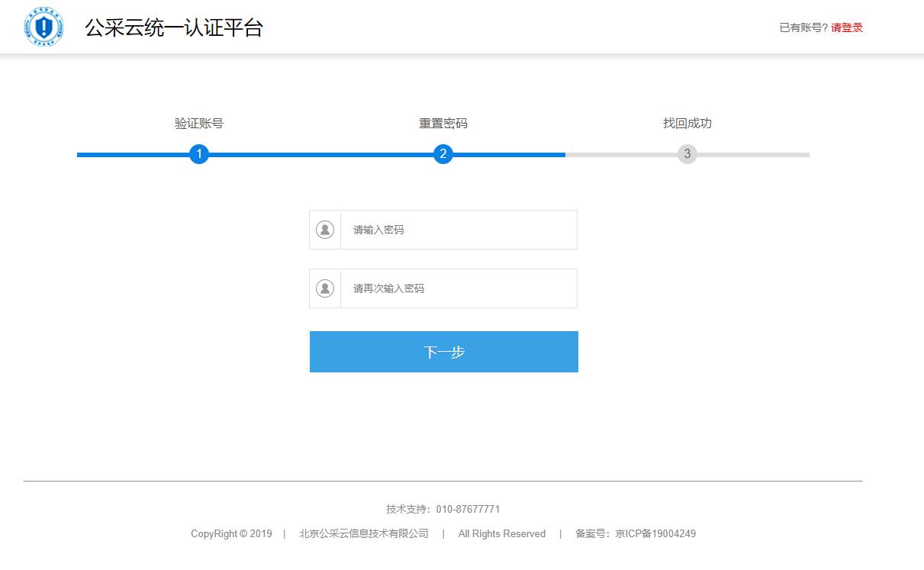Click the 技术支持 phone number 010-87677771
This screenshot has width=924, height=570.
[468, 509]
